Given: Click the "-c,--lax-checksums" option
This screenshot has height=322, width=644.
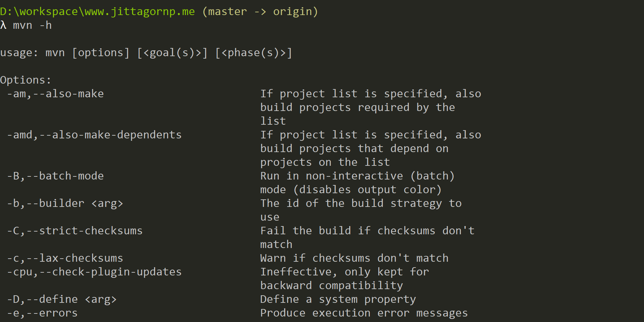Looking at the screenshot, I should click(65, 258).
